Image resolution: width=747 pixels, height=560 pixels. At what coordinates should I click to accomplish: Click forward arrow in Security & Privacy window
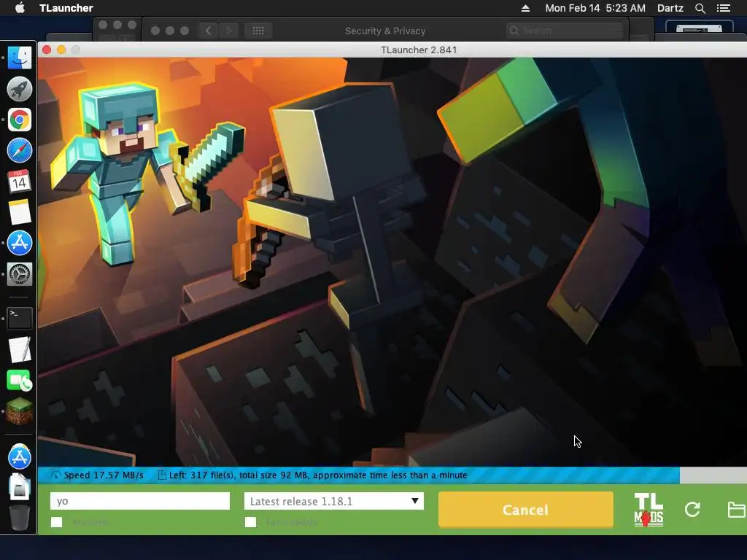229,31
